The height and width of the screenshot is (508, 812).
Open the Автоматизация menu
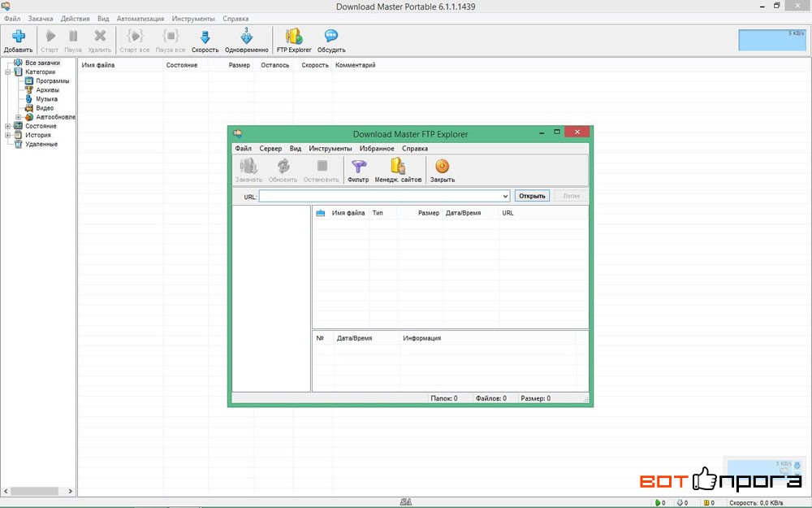click(140, 19)
